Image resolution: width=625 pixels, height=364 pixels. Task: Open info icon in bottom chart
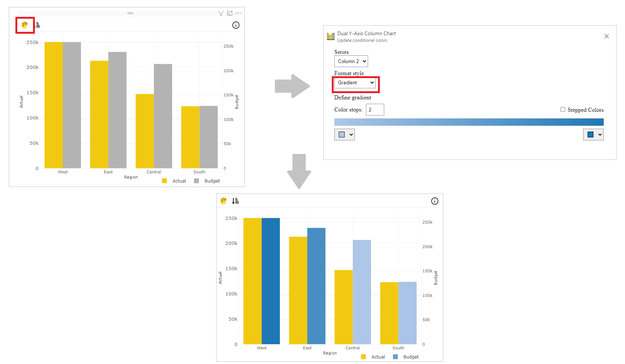pyautogui.click(x=435, y=201)
